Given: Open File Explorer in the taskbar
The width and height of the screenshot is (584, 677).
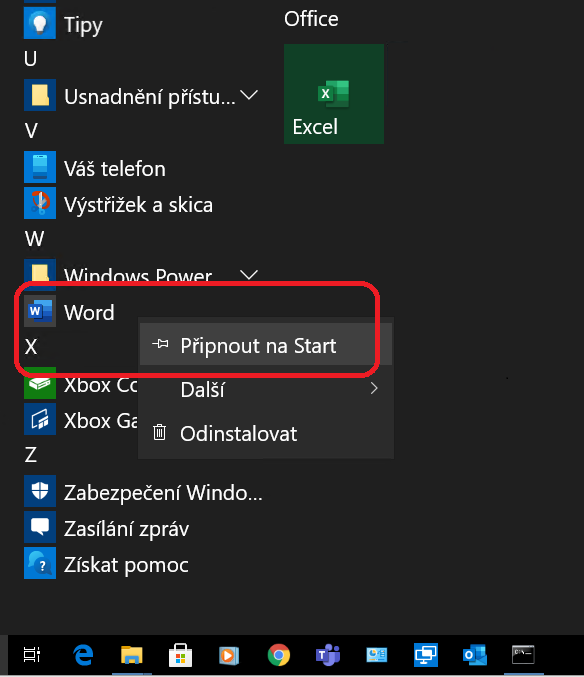Looking at the screenshot, I should point(132,655).
